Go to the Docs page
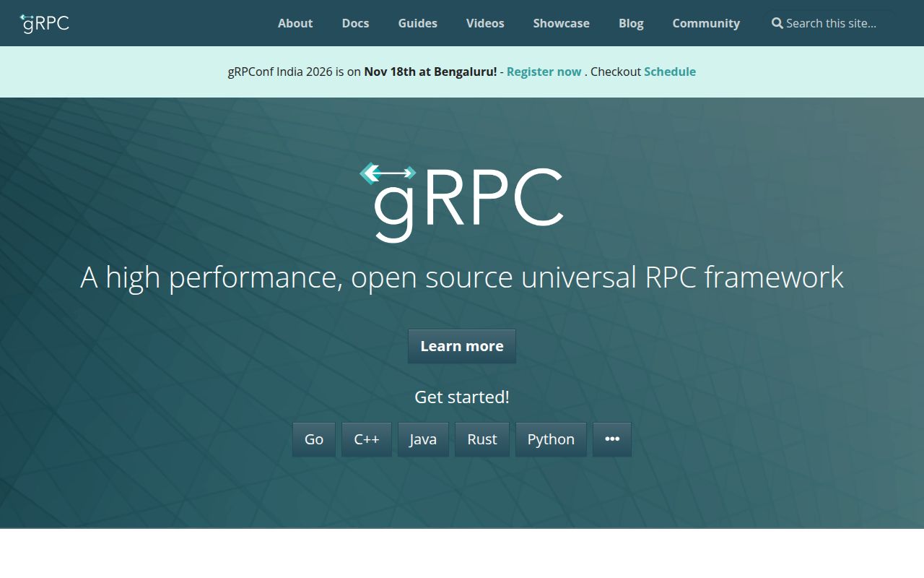 (355, 23)
